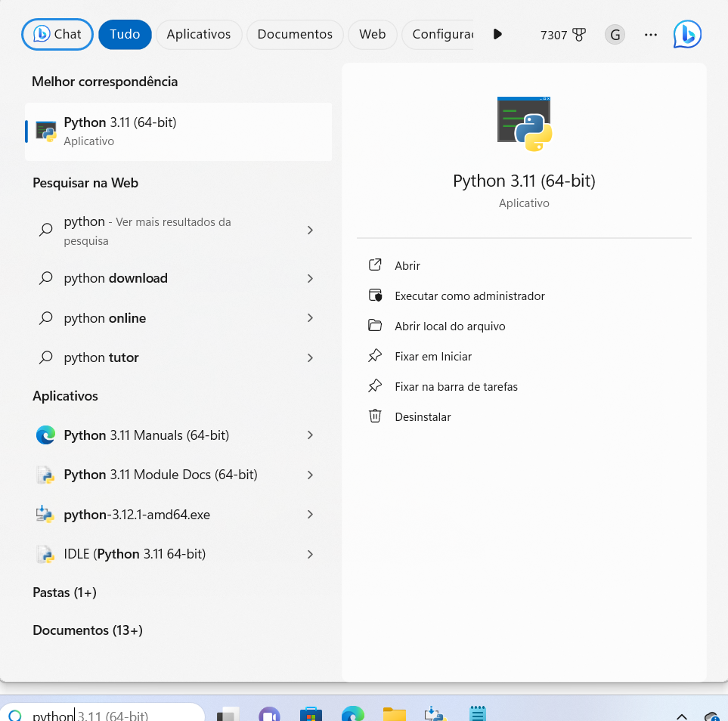Expand the 'python download' web suggestion arrow
This screenshot has width=728, height=721.
click(x=310, y=278)
